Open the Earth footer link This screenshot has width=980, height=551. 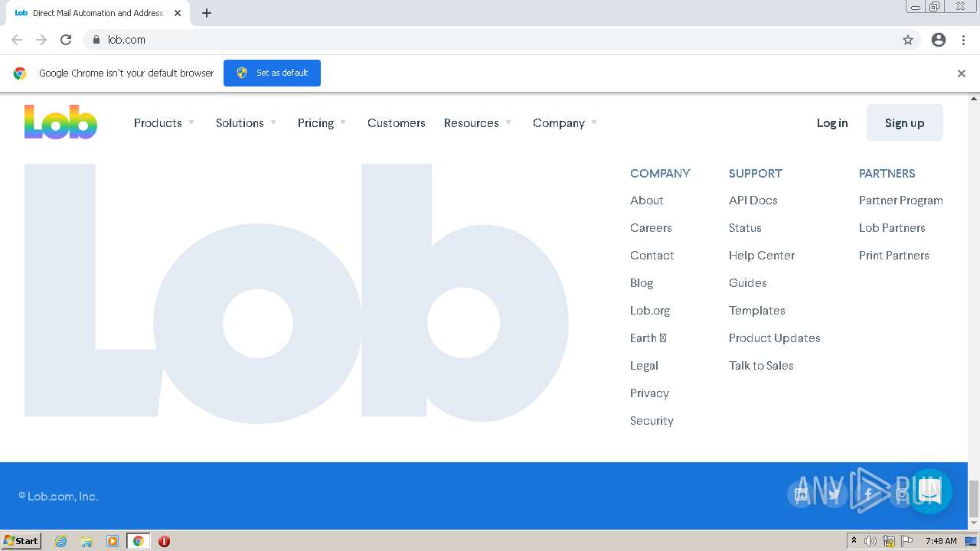[x=648, y=338]
